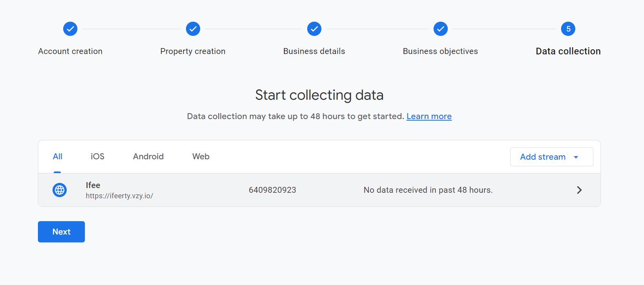Click the Property creation checkmark step icon

[x=193, y=29]
